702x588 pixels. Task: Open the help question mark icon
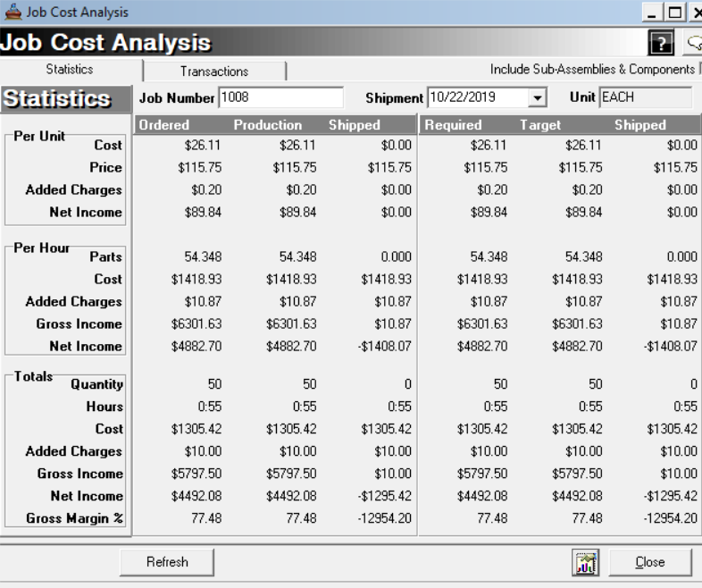[x=661, y=43]
